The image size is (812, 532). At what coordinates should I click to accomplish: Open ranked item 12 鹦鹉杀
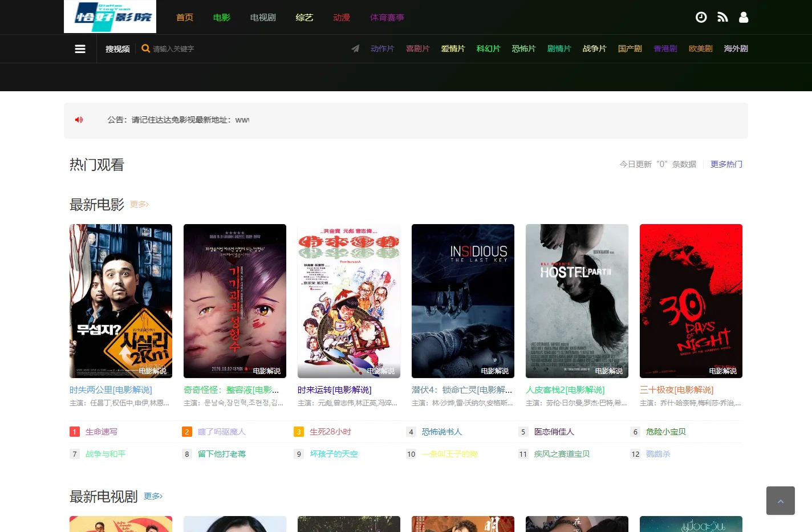pyautogui.click(x=658, y=454)
